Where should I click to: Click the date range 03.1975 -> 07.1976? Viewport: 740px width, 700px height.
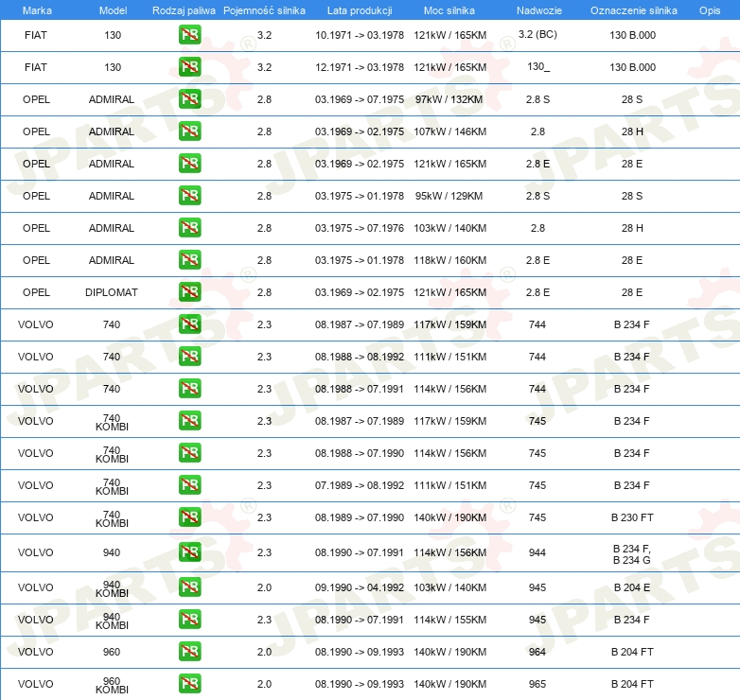coord(360,228)
